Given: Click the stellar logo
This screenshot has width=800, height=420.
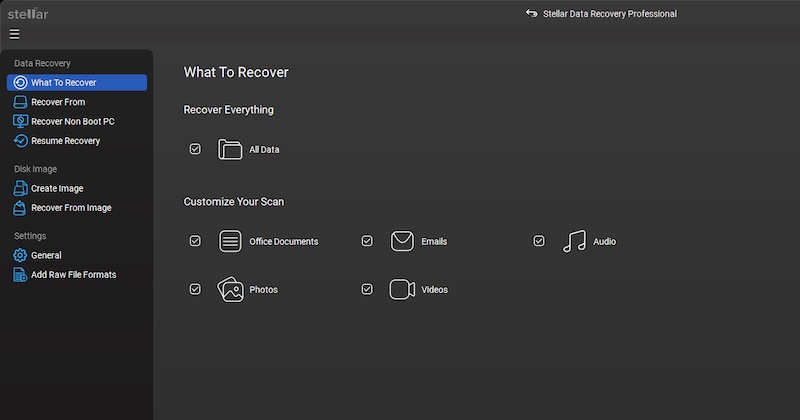Looking at the screenshot, I should coord(28,14).
